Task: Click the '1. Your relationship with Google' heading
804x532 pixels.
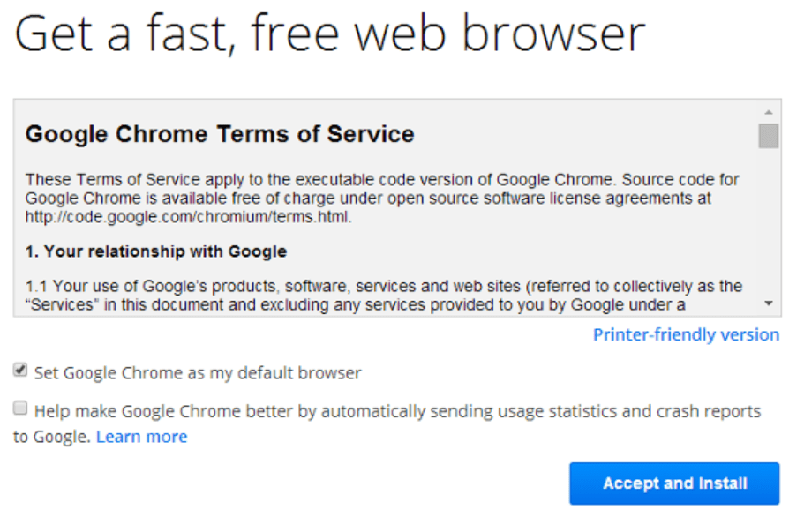Action: 155,251
